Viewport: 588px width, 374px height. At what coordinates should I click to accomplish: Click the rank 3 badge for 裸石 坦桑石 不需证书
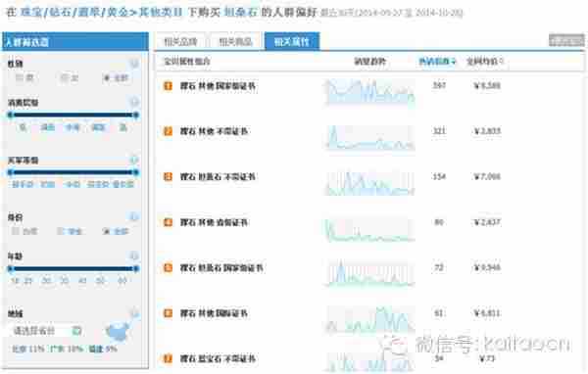click(x=168, y=176)
